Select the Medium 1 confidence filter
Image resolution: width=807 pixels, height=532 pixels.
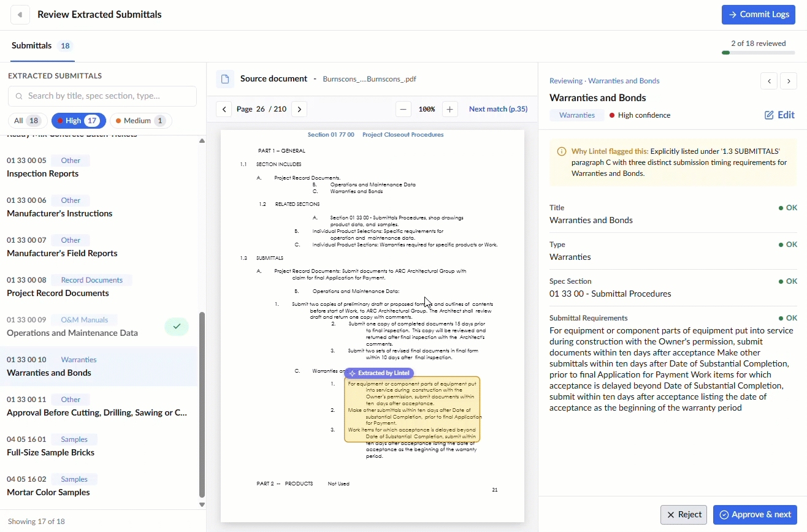[140, 121]
